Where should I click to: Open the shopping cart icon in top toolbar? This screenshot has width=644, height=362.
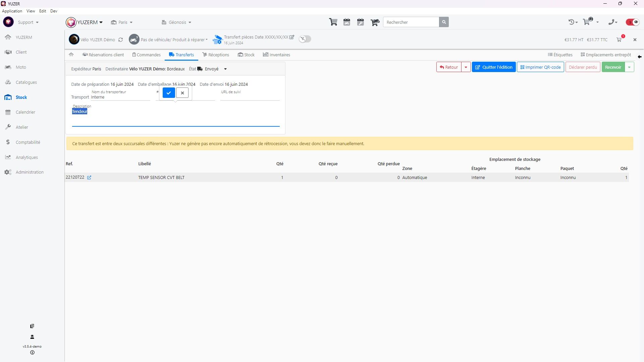333,22
